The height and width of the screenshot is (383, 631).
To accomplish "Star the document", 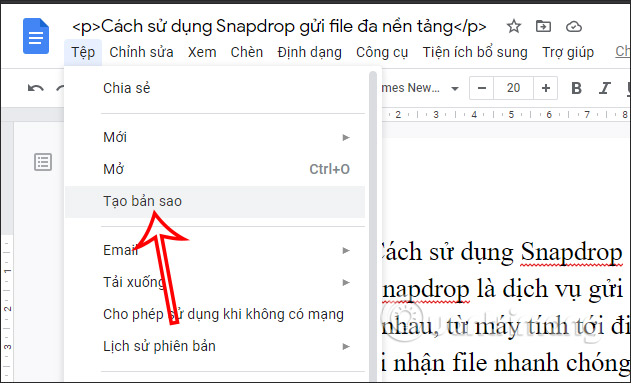I will click(513, 27).
